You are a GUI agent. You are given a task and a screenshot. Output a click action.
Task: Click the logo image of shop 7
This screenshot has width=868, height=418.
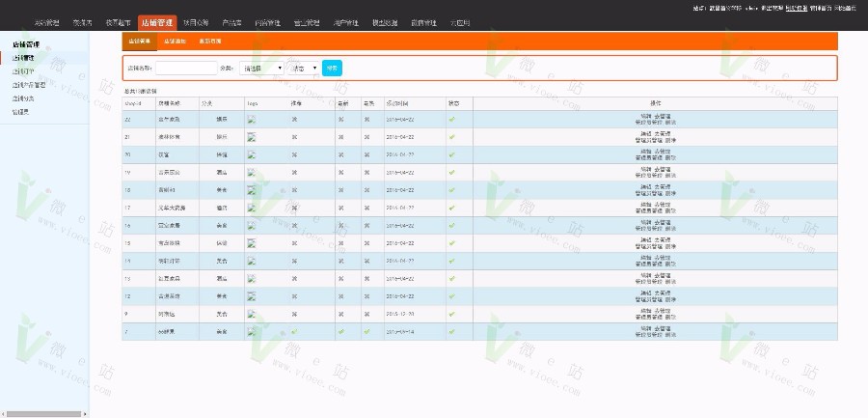252,331
